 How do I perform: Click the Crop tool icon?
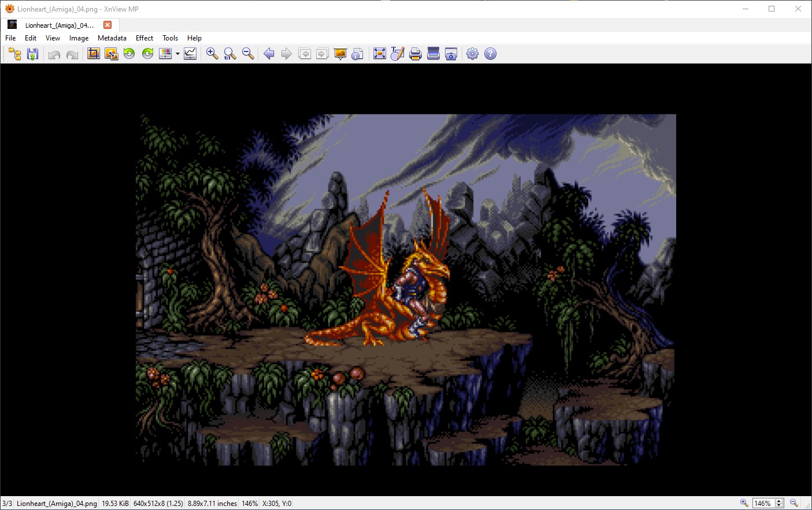93,54
